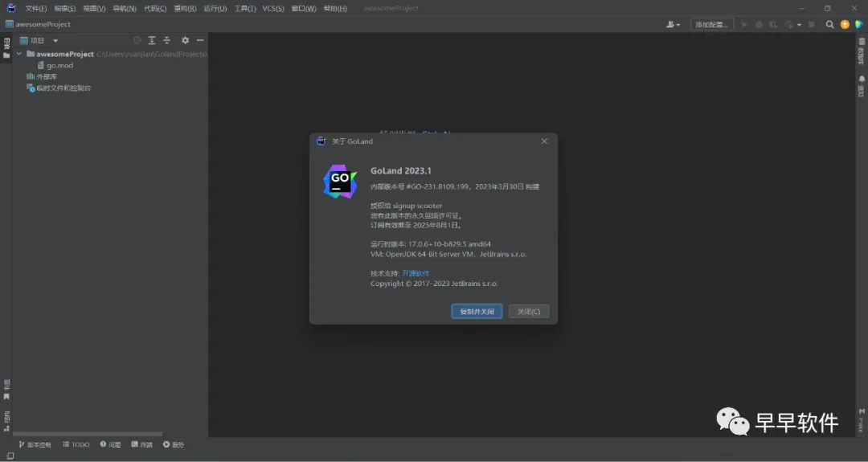This screenshot has height=462, width=868.
Task: Close the 关于 GoLand dialog with X
Action: coord(544,141)
